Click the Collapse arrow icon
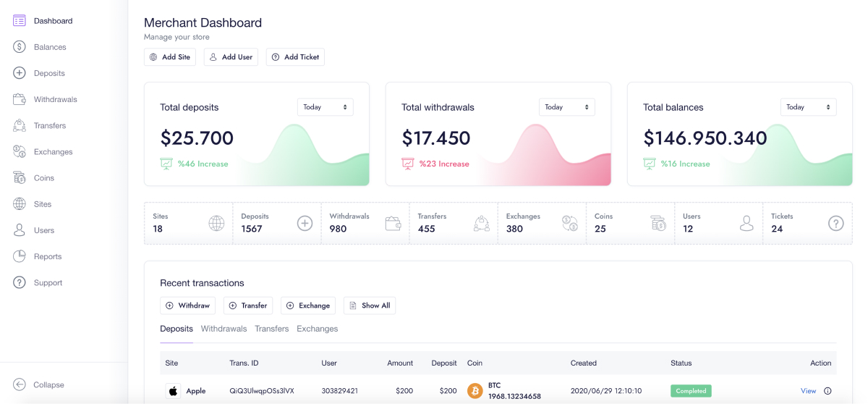Screen dimensions: 868x404 [x=20, y=384]
